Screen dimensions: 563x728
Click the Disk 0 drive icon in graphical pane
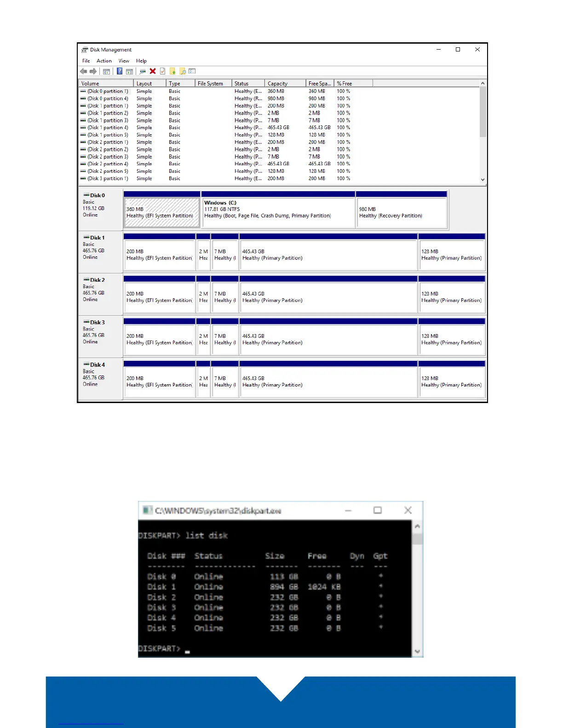86,195
